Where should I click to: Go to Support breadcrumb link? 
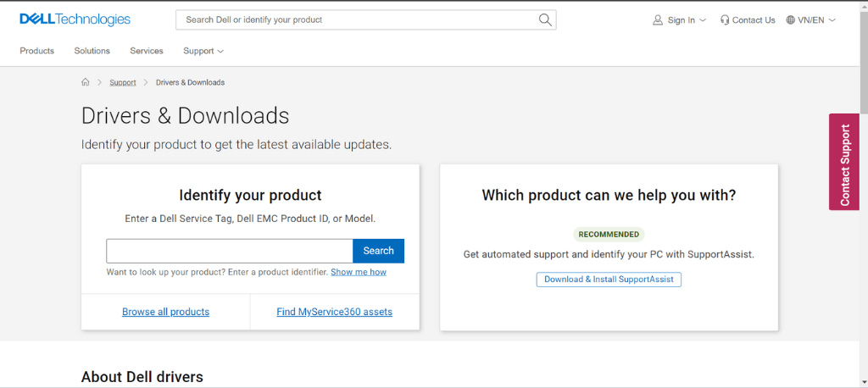pyautogui.click(x=122, y=82)
